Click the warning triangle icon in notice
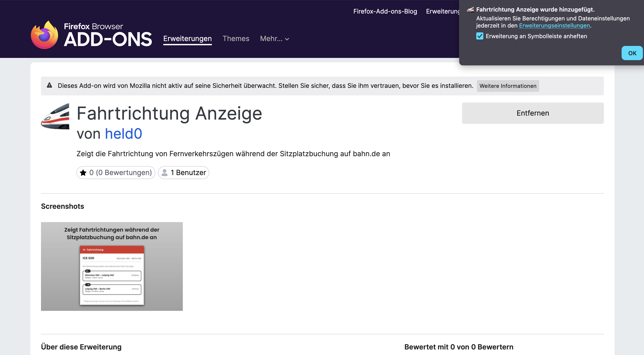644x355 pixels. (x=49, y=85)
